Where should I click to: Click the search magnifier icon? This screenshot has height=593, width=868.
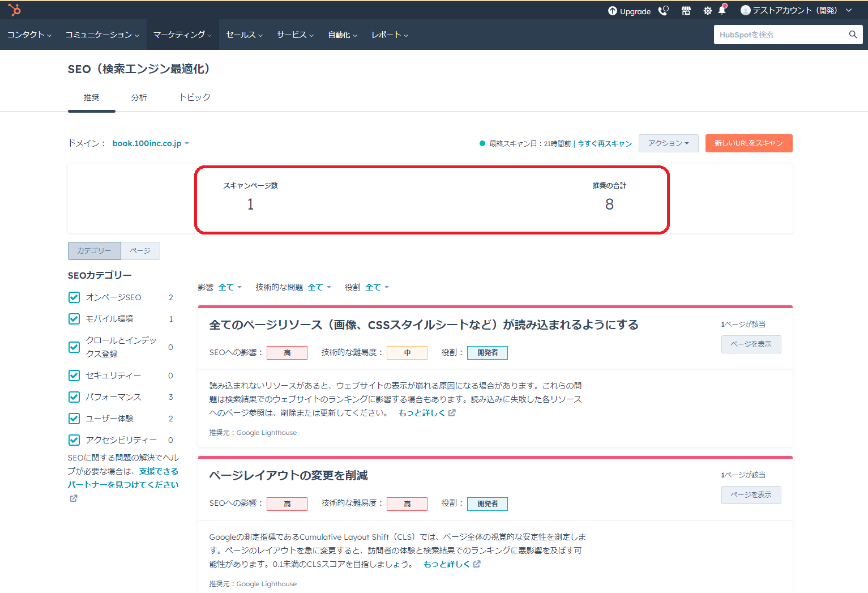(853, 35)
